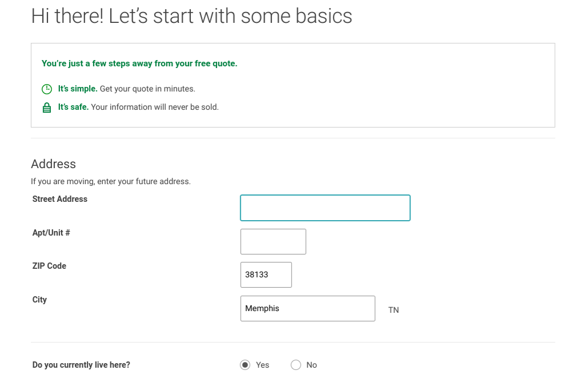This screenshot has width=588, height=374.
Task: Click the It's safe bold text
Action: (x=73, y=107)
